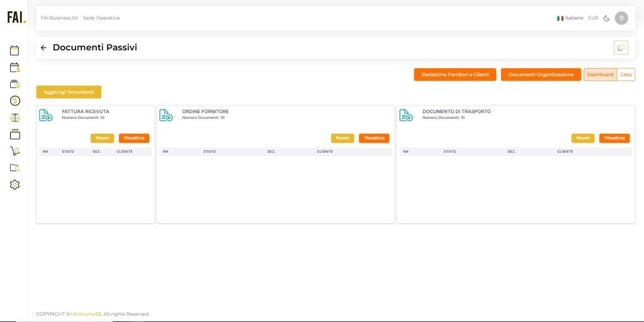Open the calendar icon in sidebar
Image resolution: width=644 pixels, height=322 pixels.
14,50
